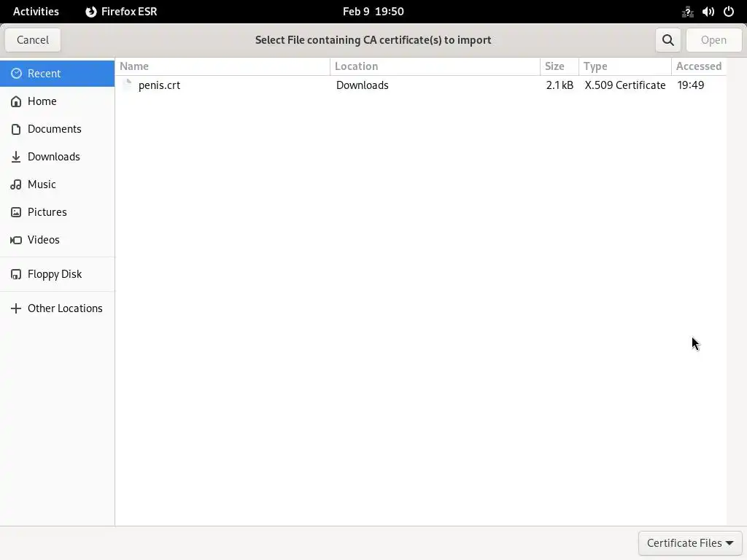Screen dimensions: 747x560
Task: Select the .crt file name in list
Action: click(160, 85)
